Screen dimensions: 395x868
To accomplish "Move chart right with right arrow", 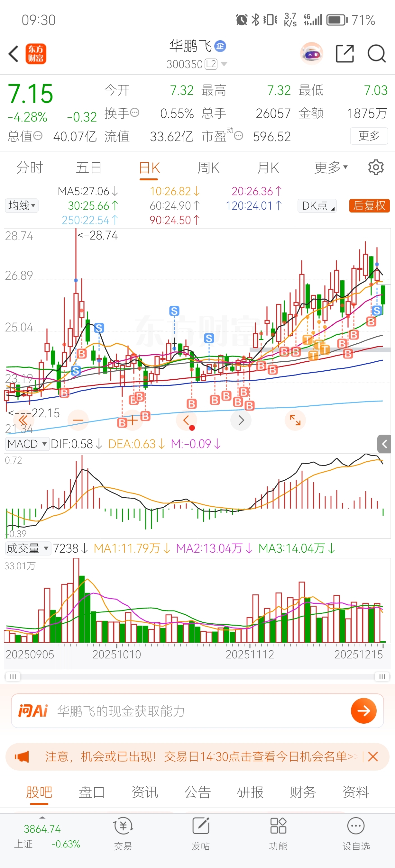I will 241,420.
